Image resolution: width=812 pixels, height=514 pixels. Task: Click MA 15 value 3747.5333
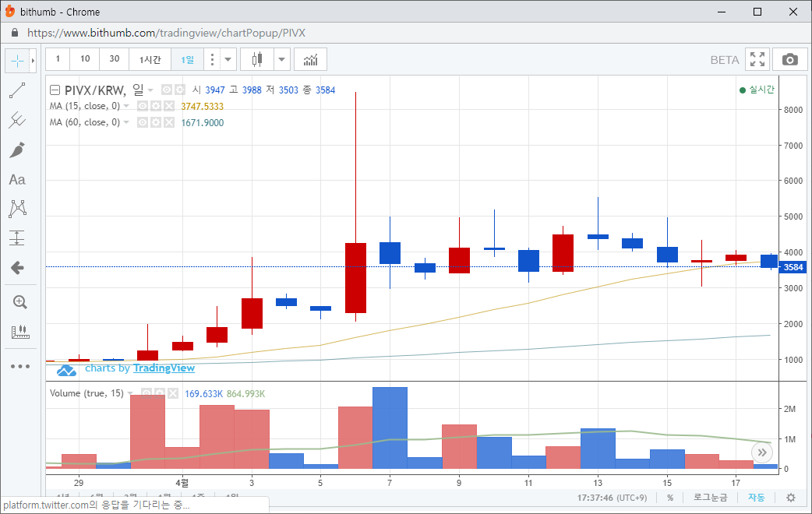(x=202, y=106)
